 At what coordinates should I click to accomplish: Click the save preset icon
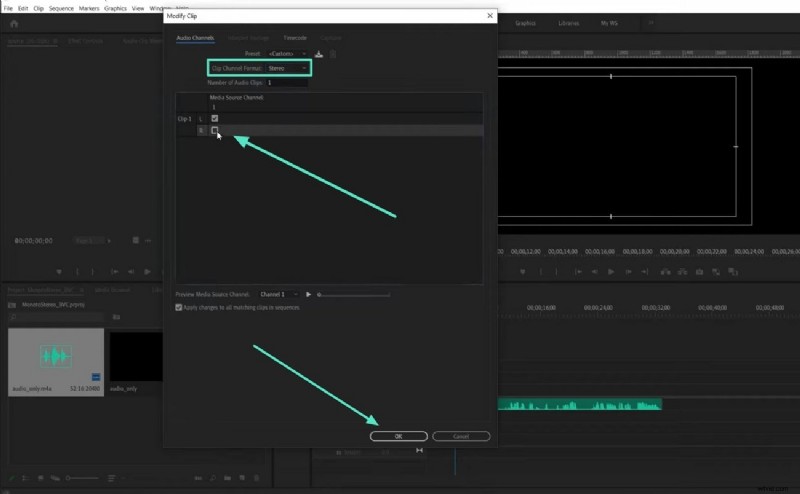point(319,53)
